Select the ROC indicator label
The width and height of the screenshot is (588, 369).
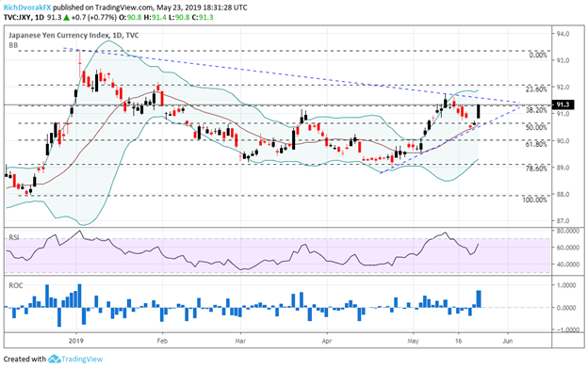(x=16, y=285)
